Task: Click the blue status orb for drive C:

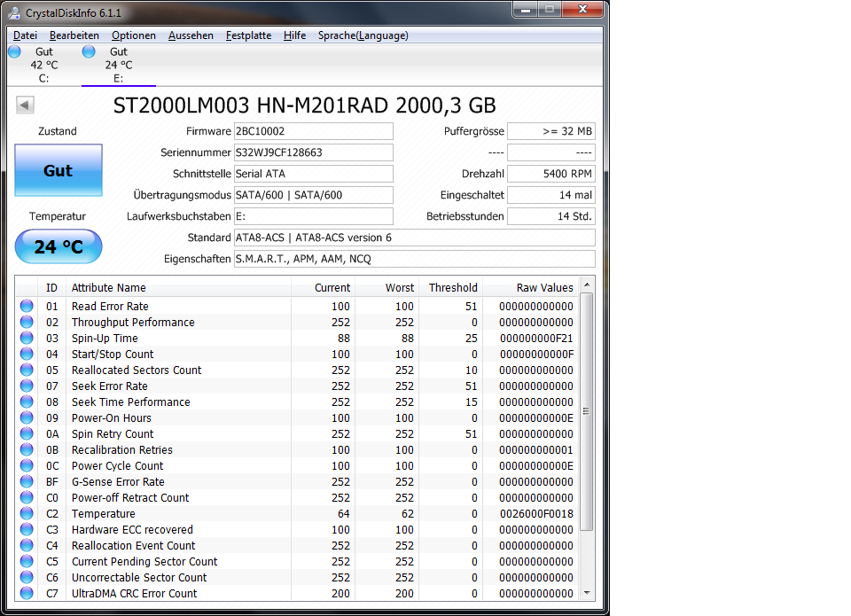Action: [15, 51]
